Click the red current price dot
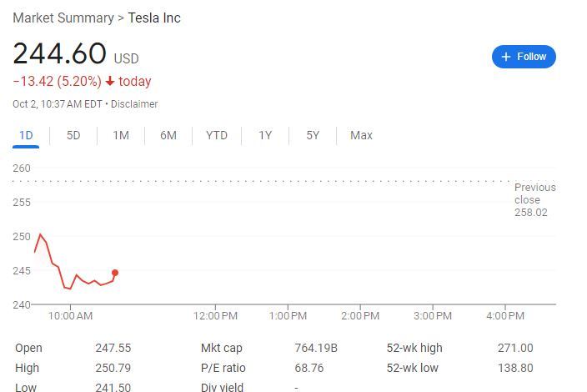This screenshot has height=392, width=587. point(115,273)
